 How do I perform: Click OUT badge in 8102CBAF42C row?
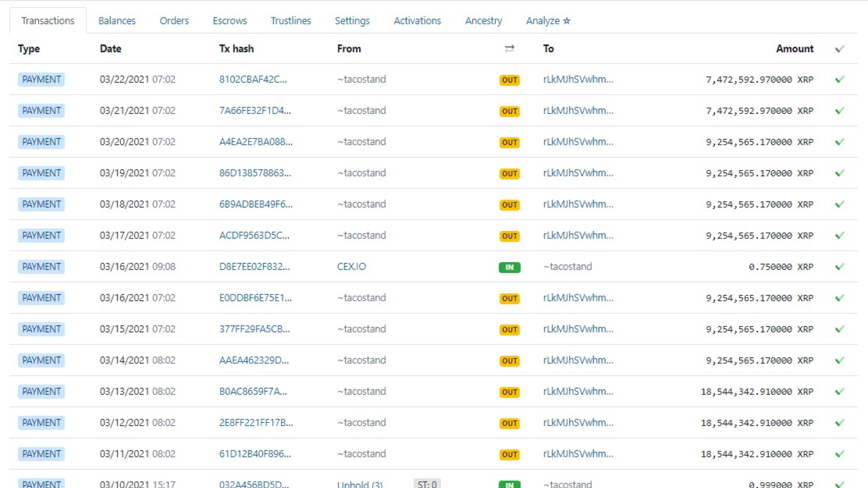click(509, 80)
